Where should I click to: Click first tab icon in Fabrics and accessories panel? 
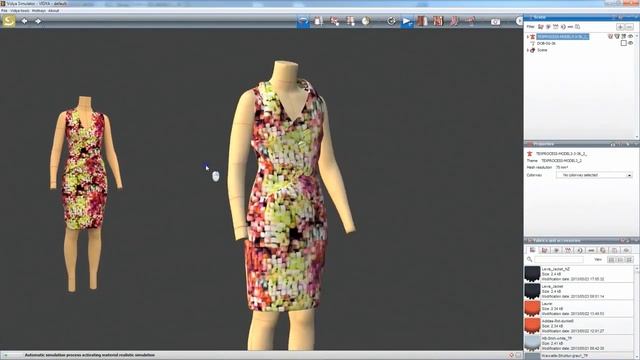[533, 250]
